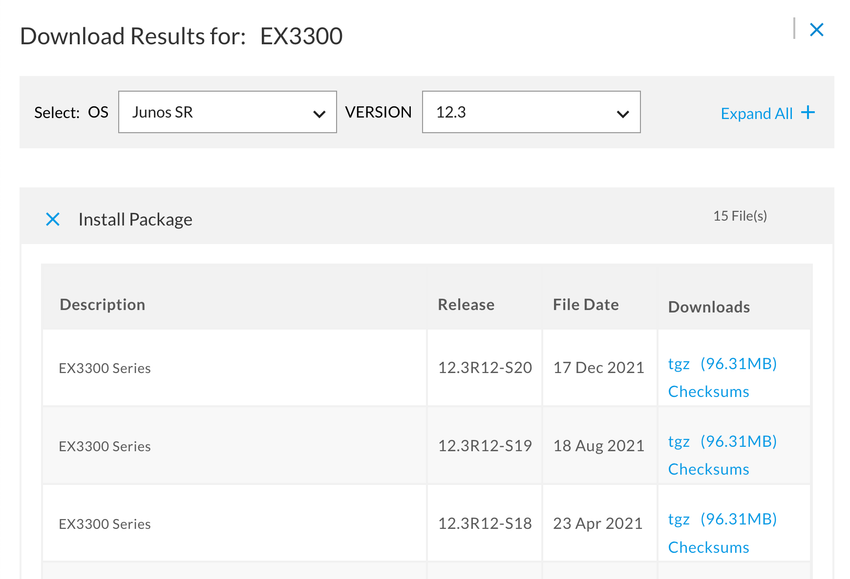Viewport: 850px width, 579px height.
Task: Click the Release column header
Action: point(466,305)
